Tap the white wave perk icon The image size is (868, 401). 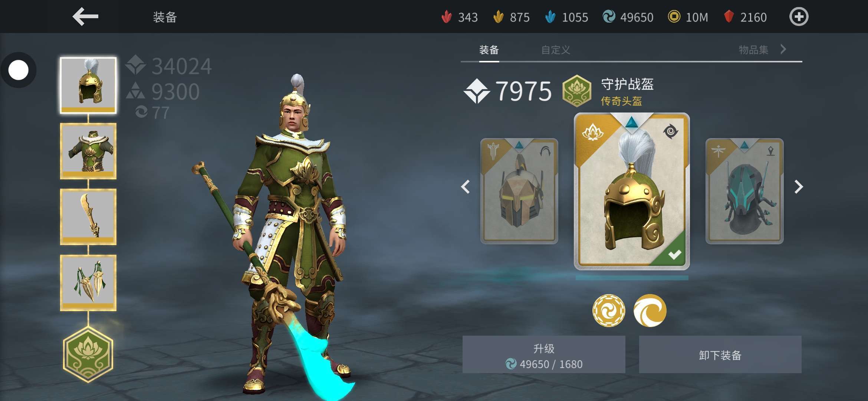pos(650,310)
